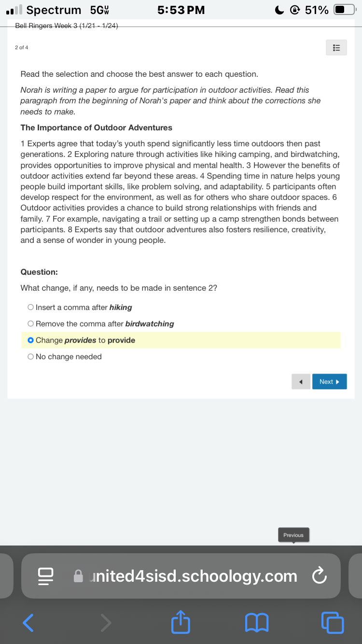Tap Safari's back arrow
This screenshot has width=362, height=644.
[x=28, y=622]
